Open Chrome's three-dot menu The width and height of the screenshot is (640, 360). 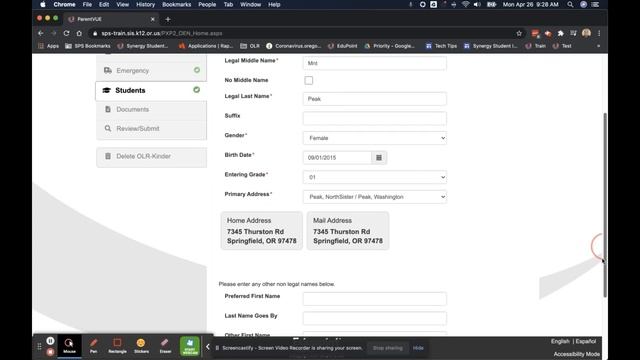(x=599, y=33)
